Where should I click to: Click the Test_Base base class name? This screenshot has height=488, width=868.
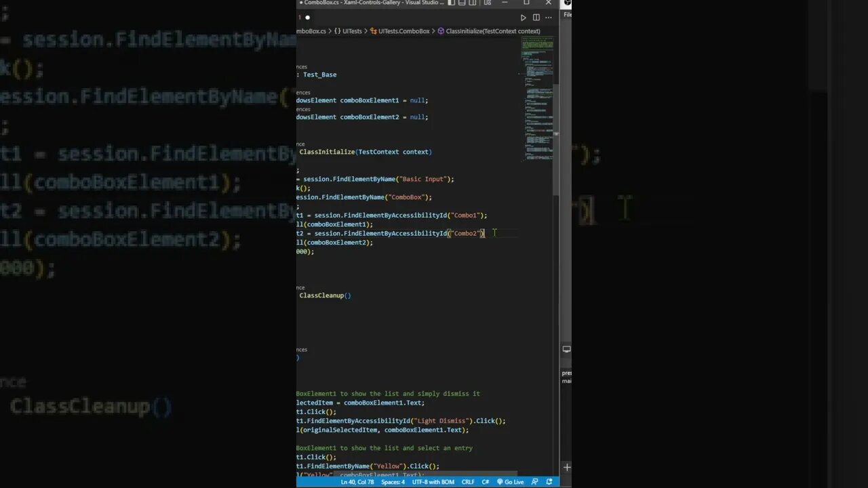tap(319, 75)
